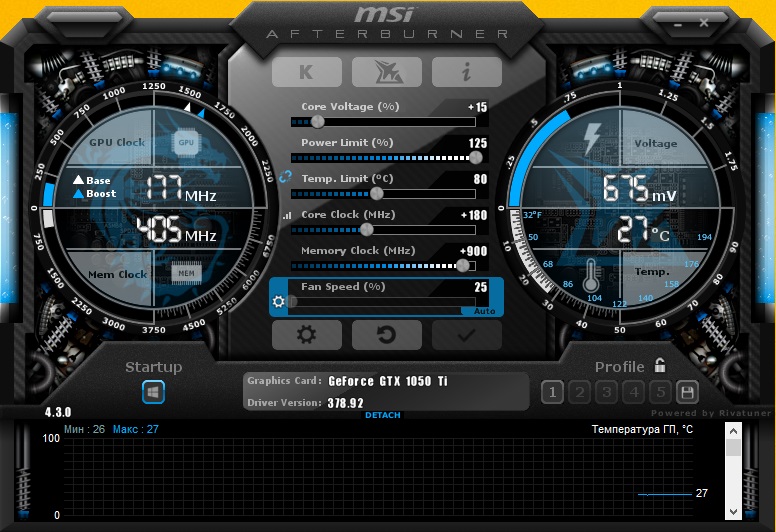Click the graph scrollbar up arrow

(733, 431)
